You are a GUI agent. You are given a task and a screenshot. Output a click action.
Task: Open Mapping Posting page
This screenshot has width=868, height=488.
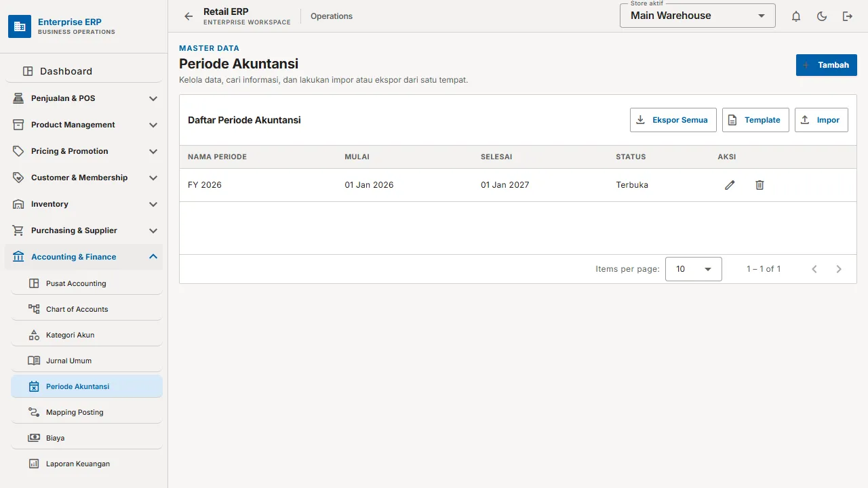tap(87, 412)
